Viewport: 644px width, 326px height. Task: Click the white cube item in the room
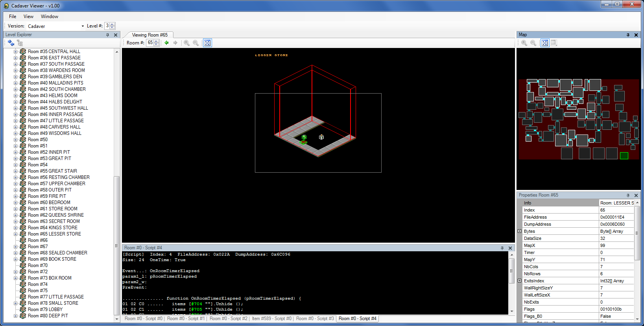click(x=321, y=137)
